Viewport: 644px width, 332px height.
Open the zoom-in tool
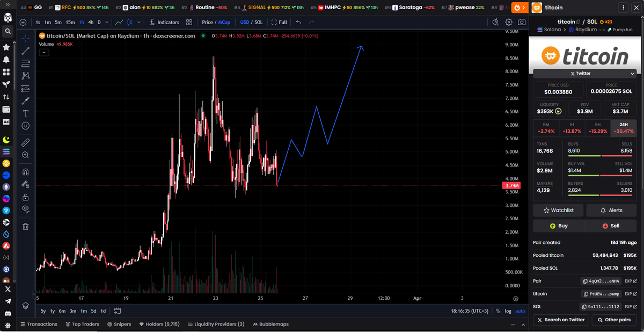click(x=25, y=155)
